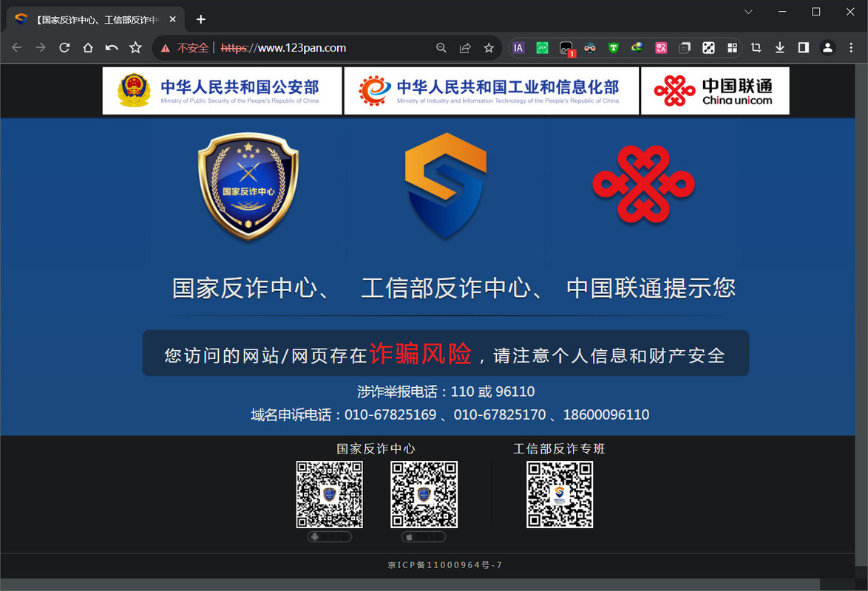Toggle the browser side panel
Image resolution: width=868 pixels, height=591 pixels.
tap(804, 48)
